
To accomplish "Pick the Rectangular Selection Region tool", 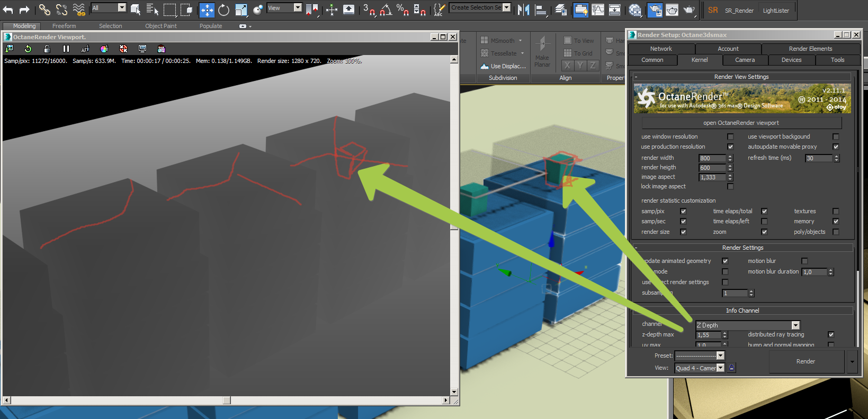I will 169,10.
